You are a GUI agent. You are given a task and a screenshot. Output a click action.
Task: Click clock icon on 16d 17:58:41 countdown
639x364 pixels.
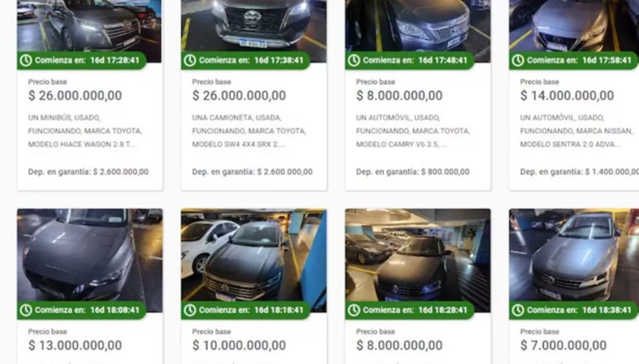coord(518,61)
